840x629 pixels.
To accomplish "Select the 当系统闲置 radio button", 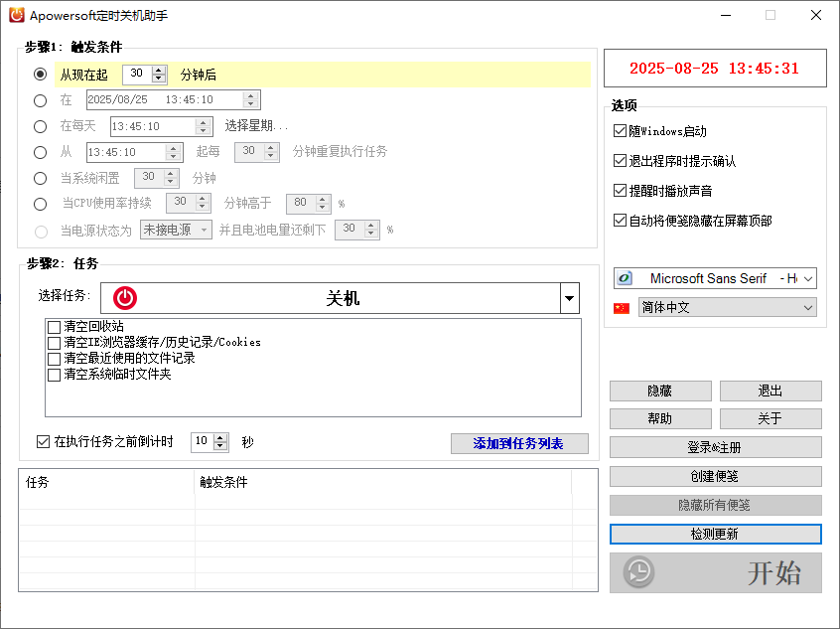I will [40, 178].
